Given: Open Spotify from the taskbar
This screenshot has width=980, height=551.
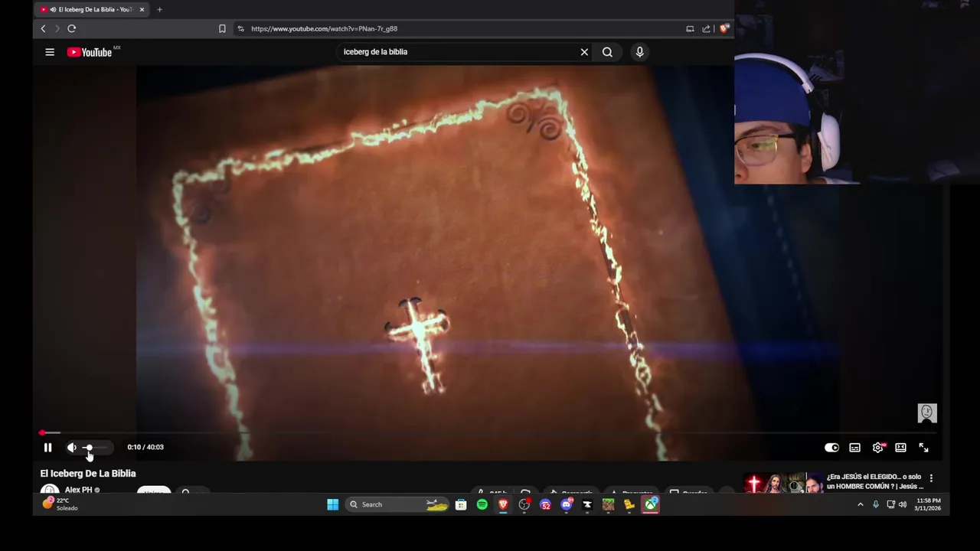Looking at the screenshot, I should tap(482, 504).
